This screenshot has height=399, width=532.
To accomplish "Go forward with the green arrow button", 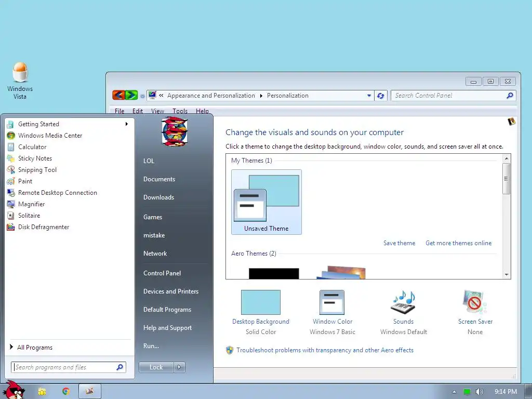I will coord(131,96).
